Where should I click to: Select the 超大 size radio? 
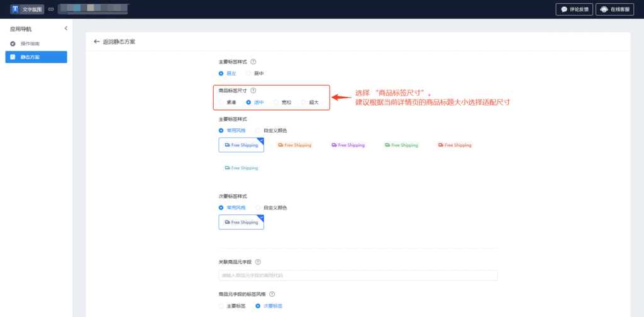coord(304,103)
